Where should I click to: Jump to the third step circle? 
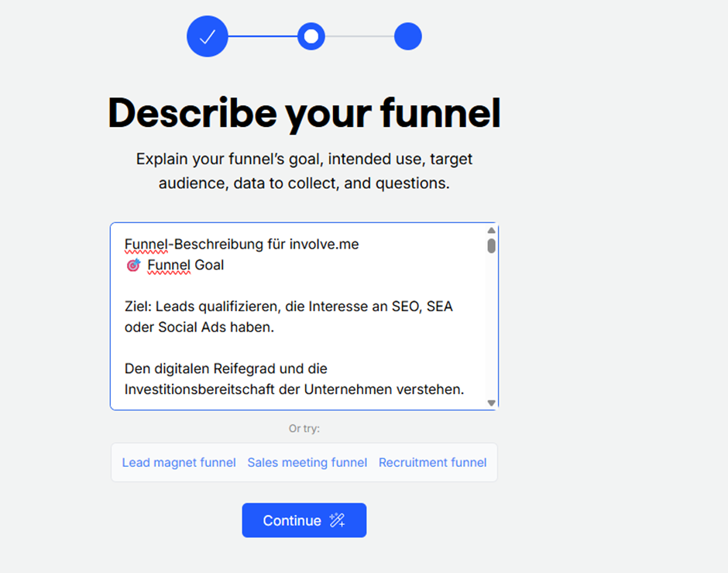[x=407, y=36]
